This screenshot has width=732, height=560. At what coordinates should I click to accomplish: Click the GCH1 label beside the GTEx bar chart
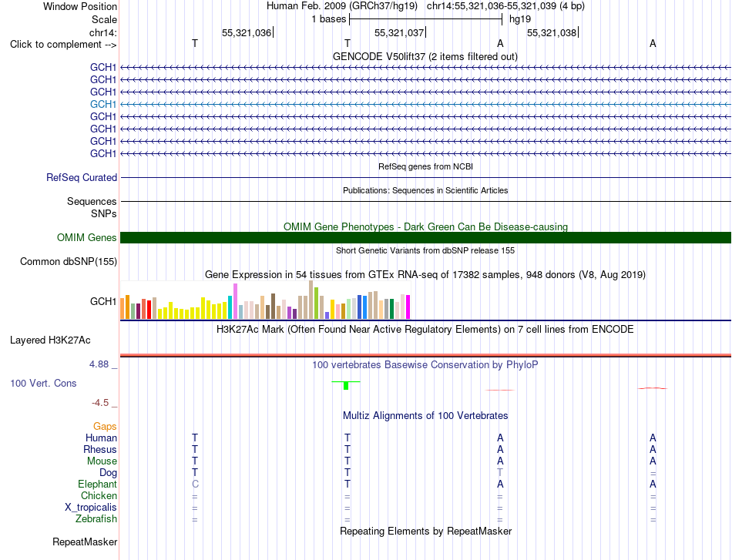102,301
